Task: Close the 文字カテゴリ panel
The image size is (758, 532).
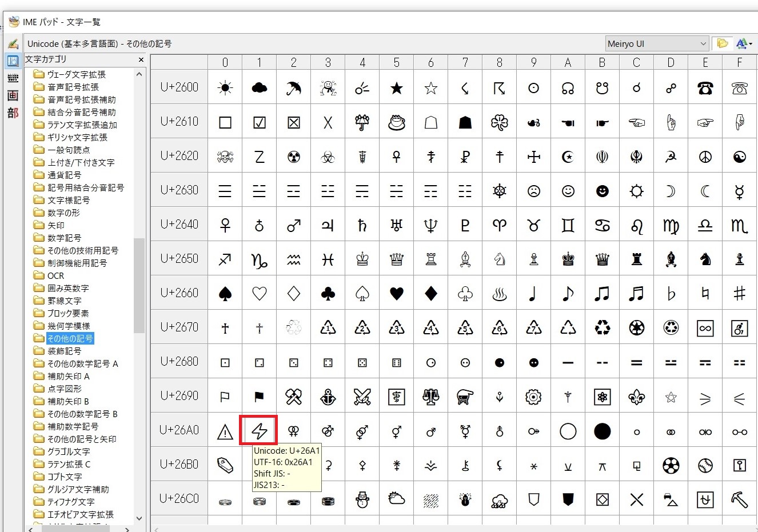Action: pyautogui.click(x=141, y=59)
